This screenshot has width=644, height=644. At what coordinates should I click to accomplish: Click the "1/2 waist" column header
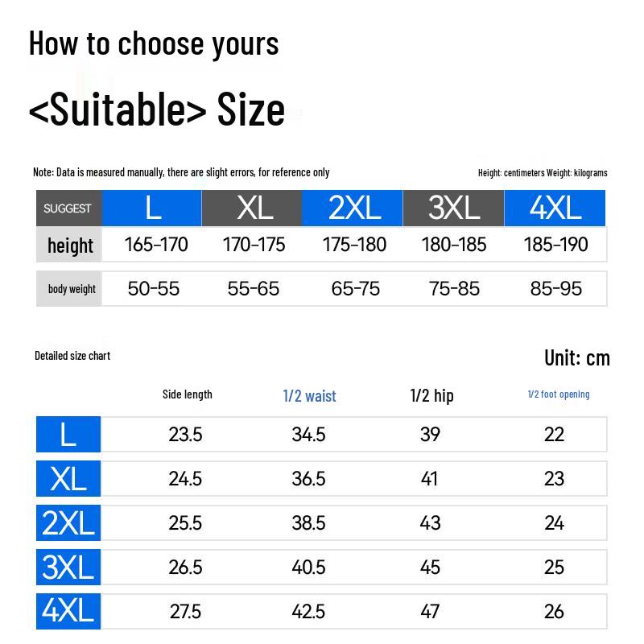click(309, 396)
